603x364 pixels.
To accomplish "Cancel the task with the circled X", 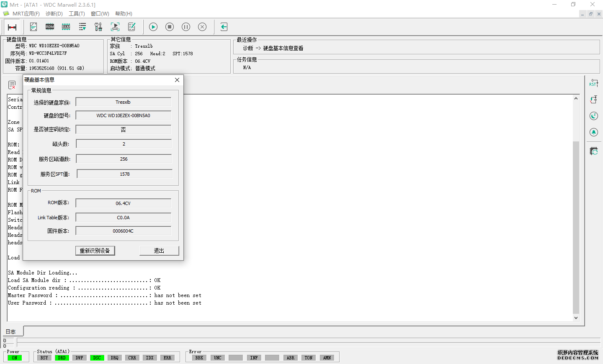I will 202,27.
